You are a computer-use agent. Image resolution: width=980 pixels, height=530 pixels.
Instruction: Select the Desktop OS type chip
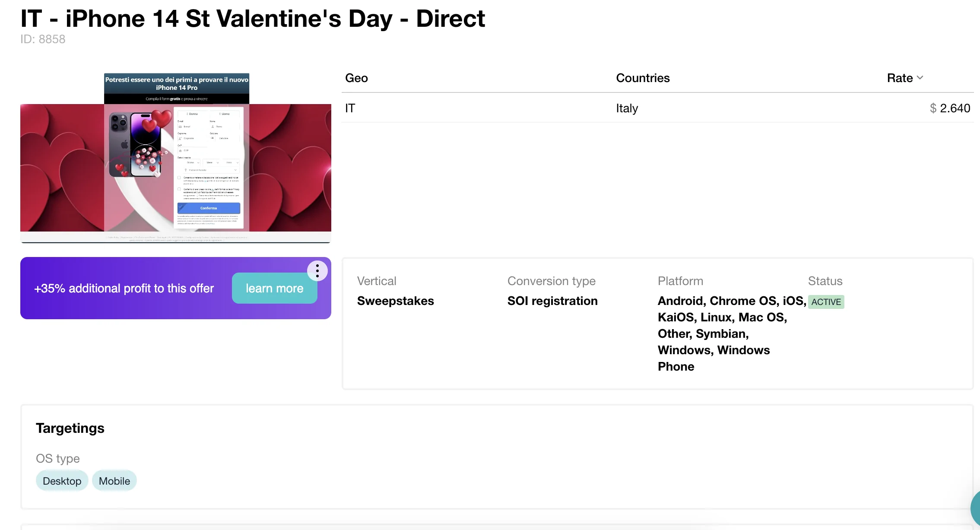[62, 481]
